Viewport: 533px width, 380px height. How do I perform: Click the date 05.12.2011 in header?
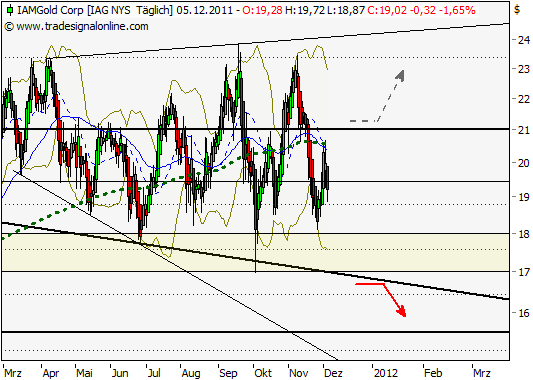point(205,11)
